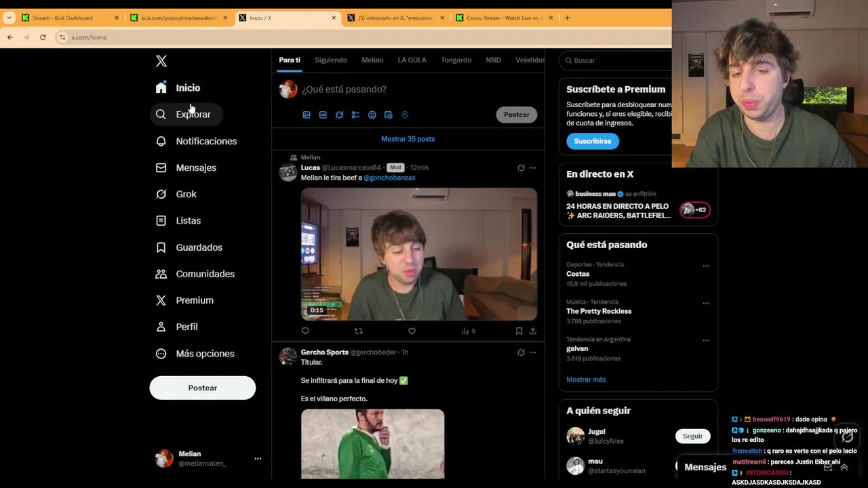Click the Gercho Sports profile avatar
868x488 pixels.
[288, 357]
